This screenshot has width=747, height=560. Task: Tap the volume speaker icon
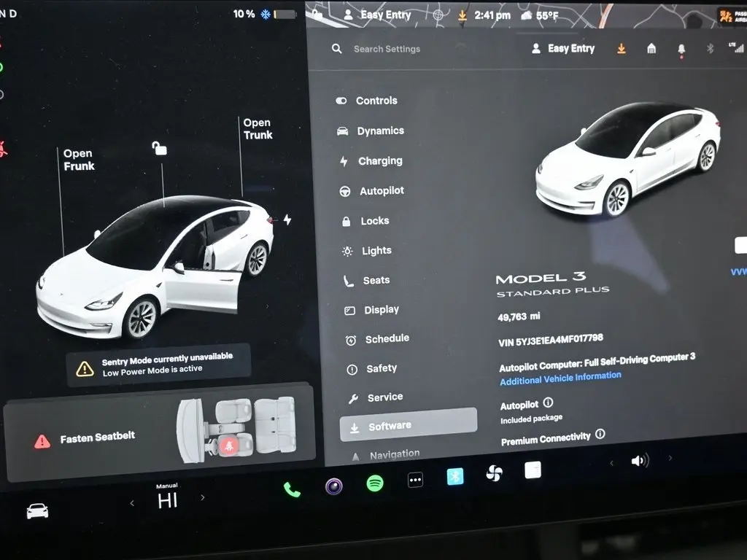(x=640, y=460)
